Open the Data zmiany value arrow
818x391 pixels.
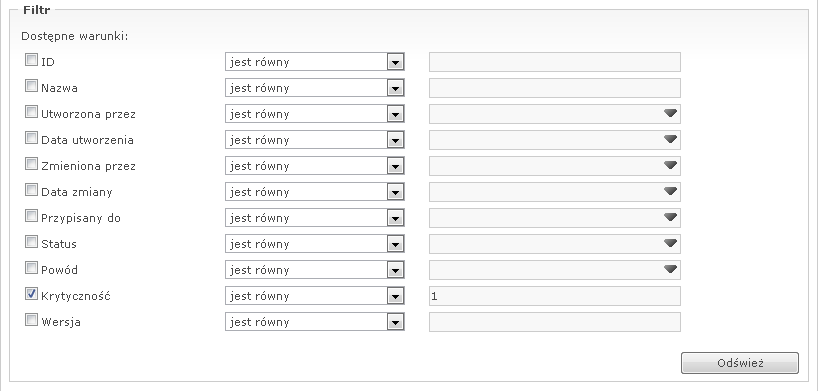[670, 192]
